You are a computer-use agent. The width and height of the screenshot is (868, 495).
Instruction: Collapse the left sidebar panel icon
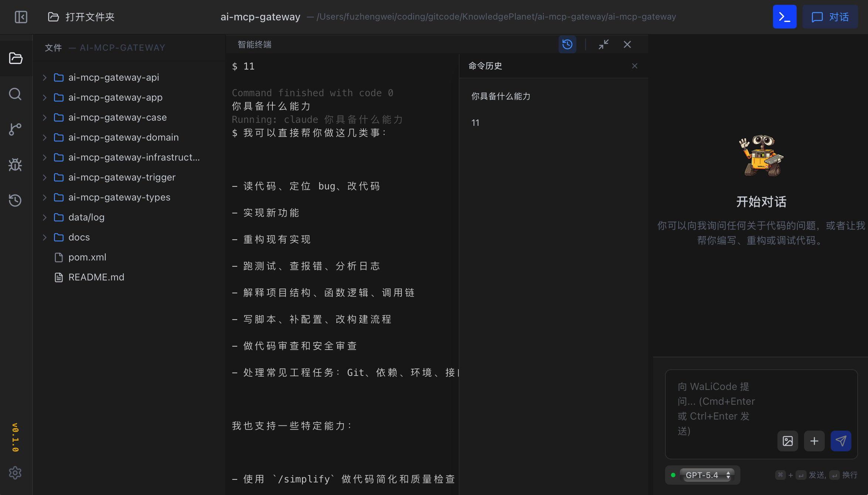pos(21,17)
